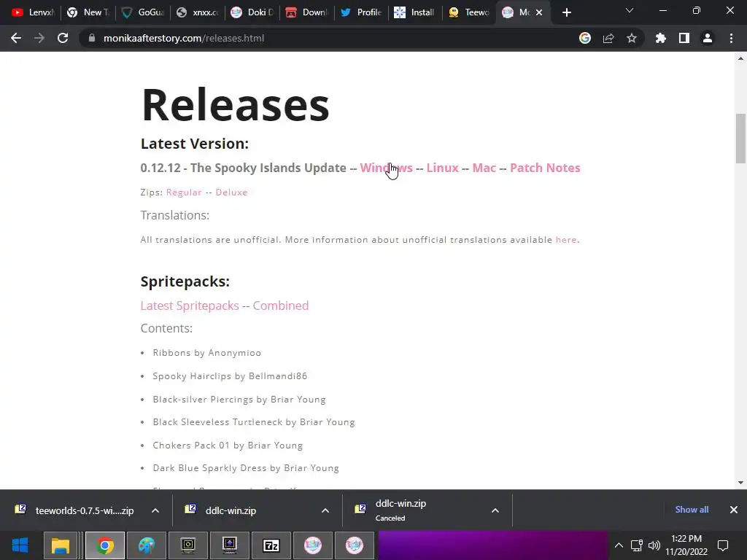Open the notification center
The height and width of the screenshot is (560, 747).
[x=723, y=545]
